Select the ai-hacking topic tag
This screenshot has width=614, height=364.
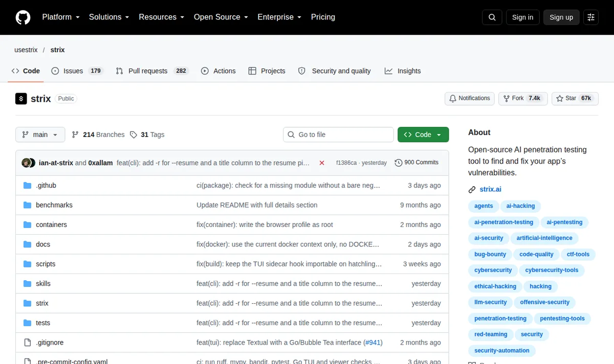pos(520,206)
